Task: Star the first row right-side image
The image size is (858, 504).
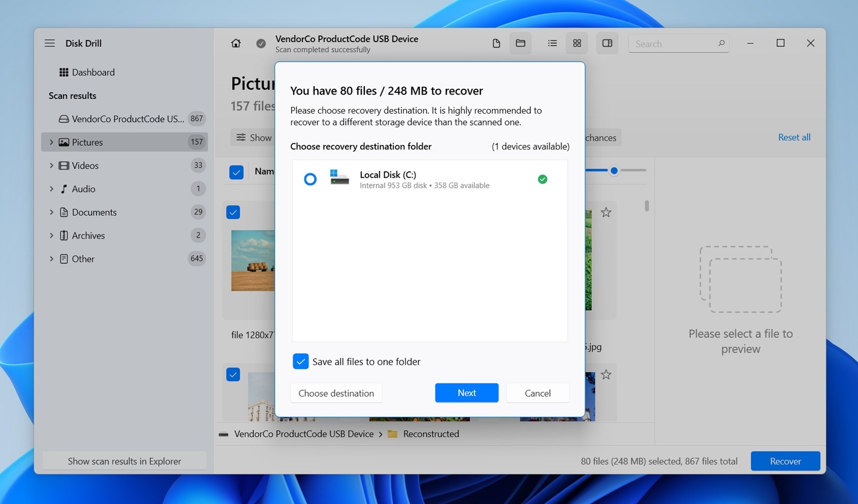Action: pyautogui.click(x=606, y=212)
